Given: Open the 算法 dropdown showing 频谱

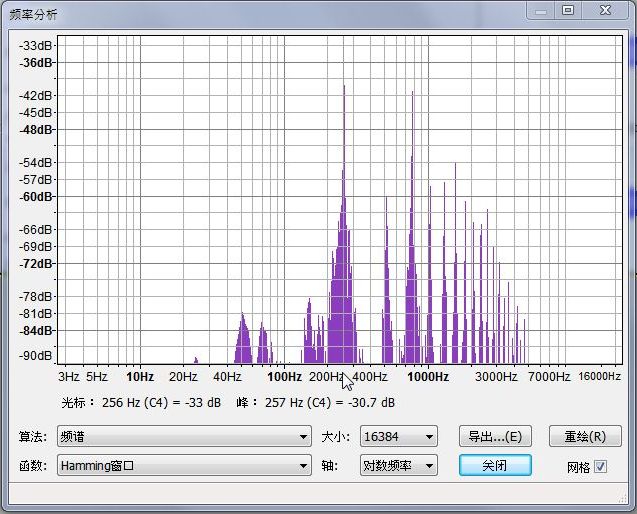Looking at the screenshot, I should [185, 437].
